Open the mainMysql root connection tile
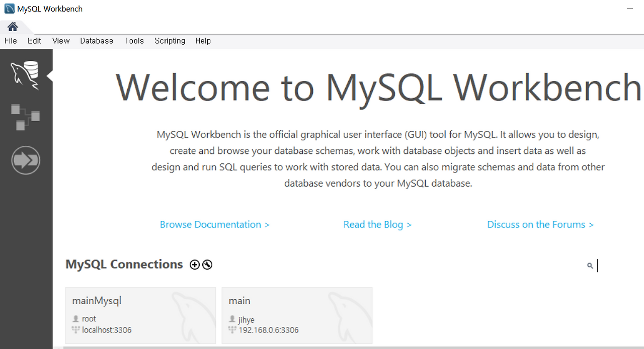Image resolution: width=644 pixels, height=349 pixels. pyautogui.click(x=140, y=315)
